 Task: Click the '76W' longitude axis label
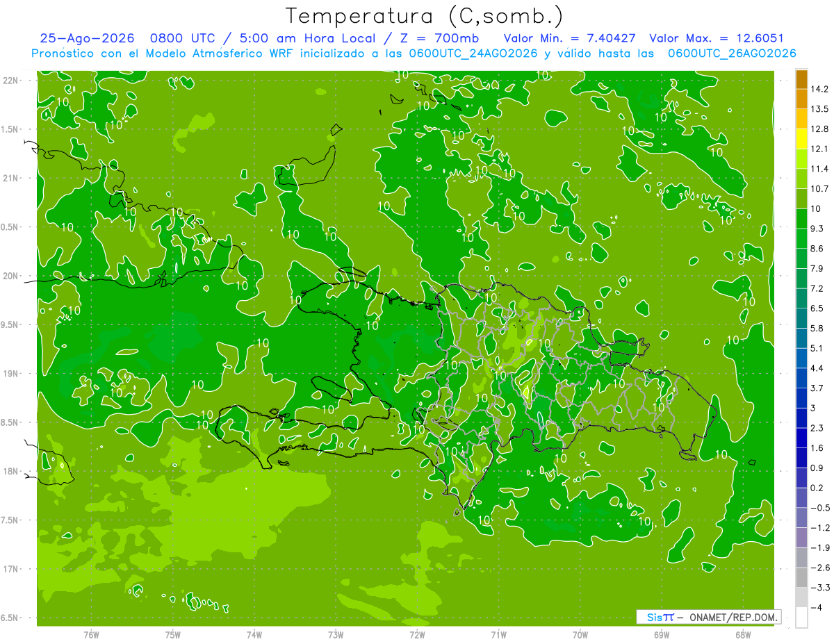[x=91, y=636]
